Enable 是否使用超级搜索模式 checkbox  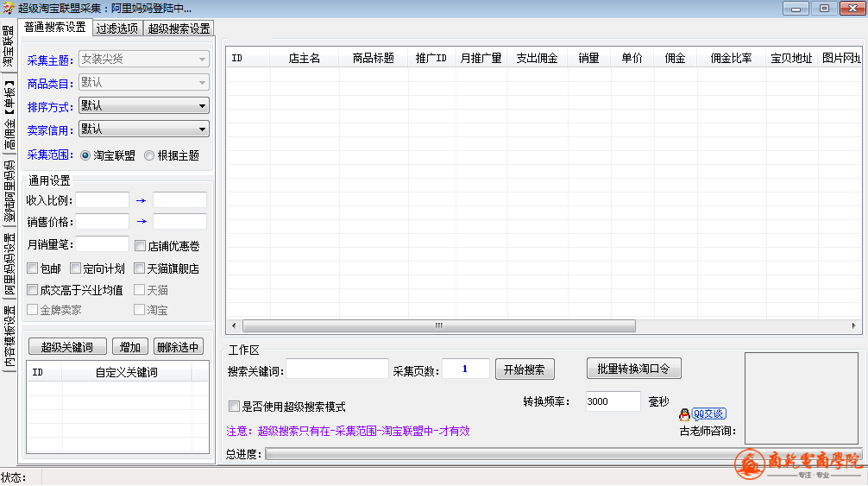click(x=234, y=407)
